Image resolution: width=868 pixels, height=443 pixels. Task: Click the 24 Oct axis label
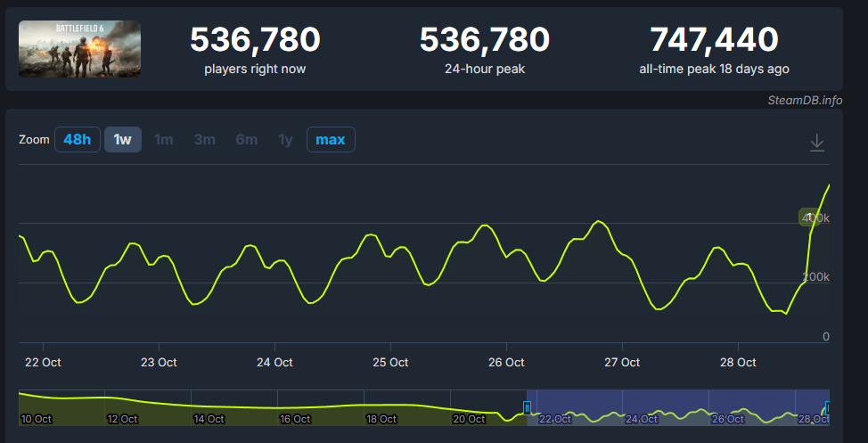[x=274, y=362]
